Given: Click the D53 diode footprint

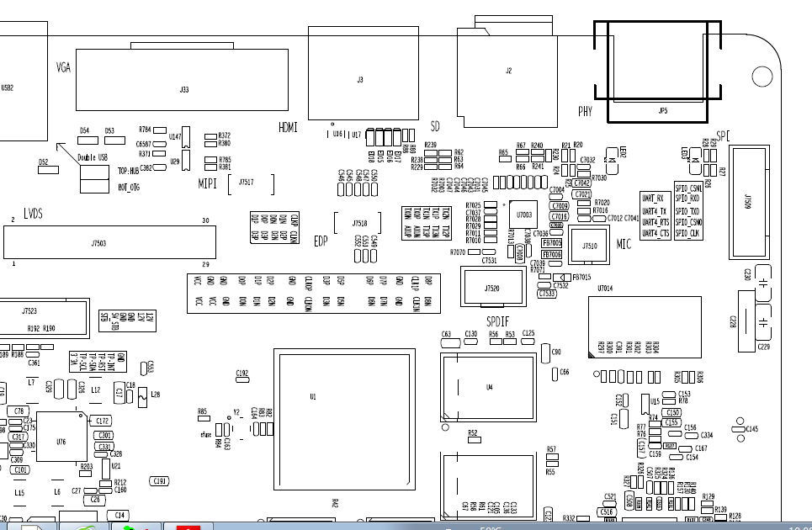Looking at the screenshot, I should coord(114,140).
